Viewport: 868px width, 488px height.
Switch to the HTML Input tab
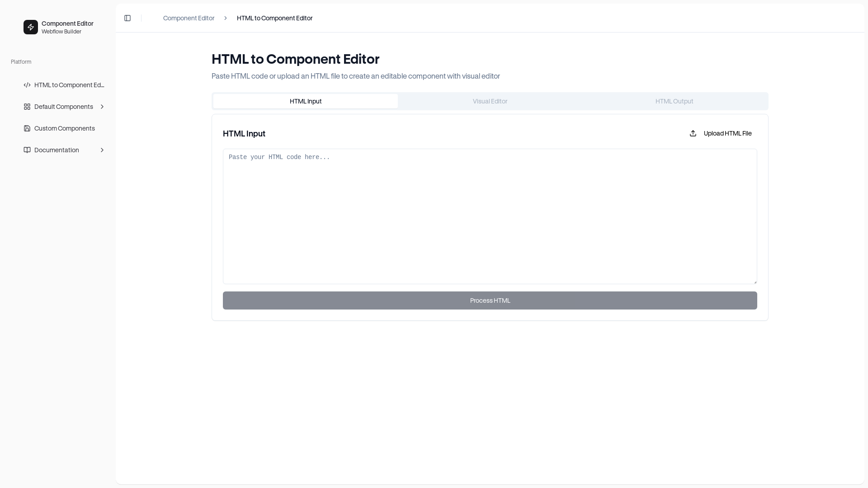pyautogui.click(x=306, y=101)
